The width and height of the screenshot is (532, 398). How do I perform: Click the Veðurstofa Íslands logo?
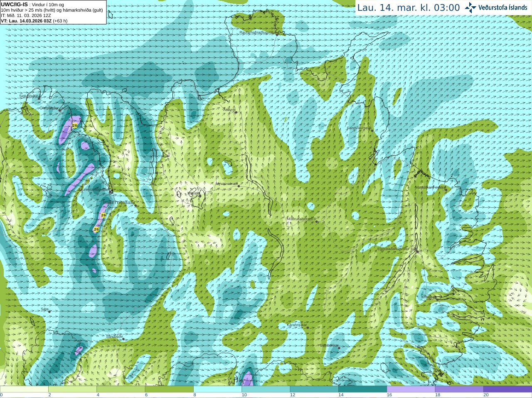496,7
